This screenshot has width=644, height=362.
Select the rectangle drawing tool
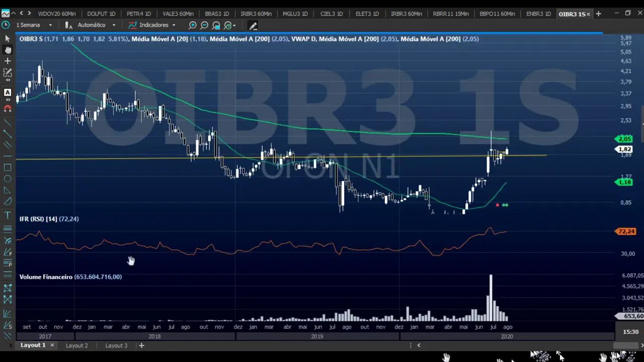8,167
